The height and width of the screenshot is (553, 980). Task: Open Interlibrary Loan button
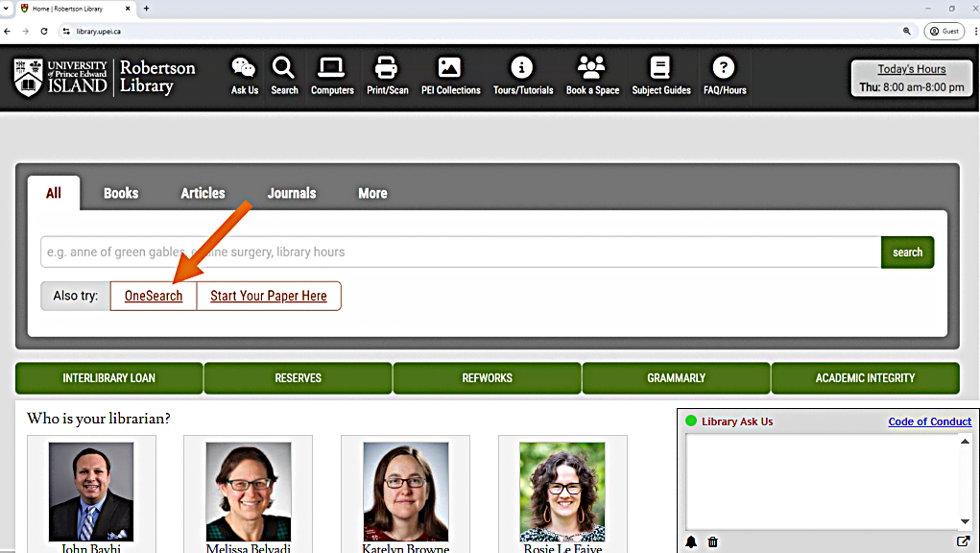point(108,378)
